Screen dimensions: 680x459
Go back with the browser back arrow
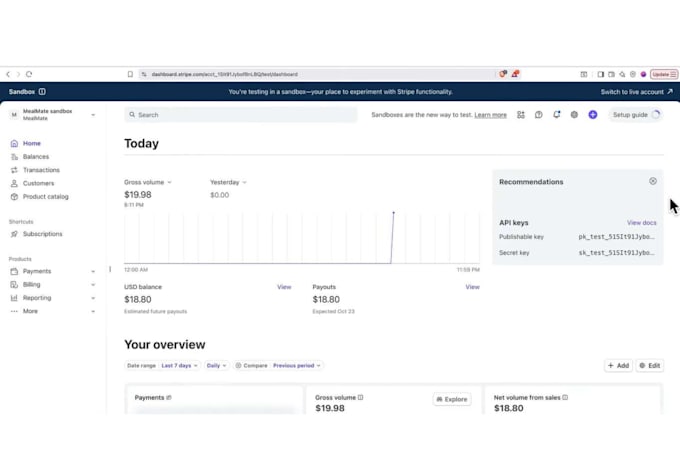8,74
